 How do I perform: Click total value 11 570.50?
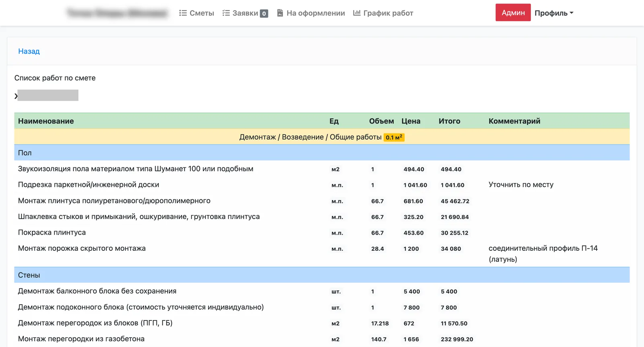coord(454,324)
